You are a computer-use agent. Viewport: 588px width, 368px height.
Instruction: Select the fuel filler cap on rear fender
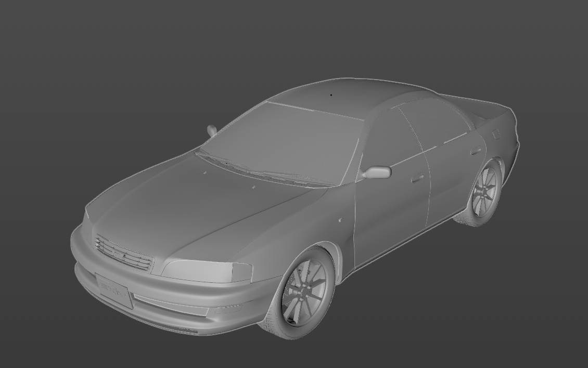495,134
